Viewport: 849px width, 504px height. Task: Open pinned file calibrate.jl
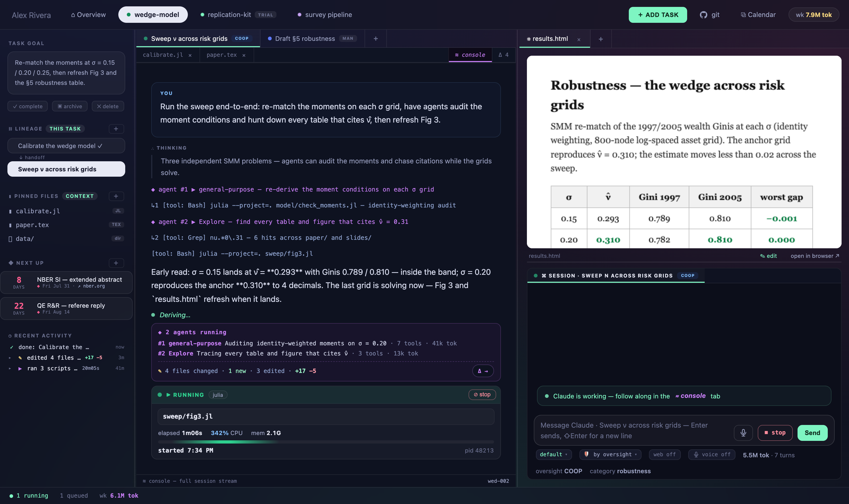(66, 211)
